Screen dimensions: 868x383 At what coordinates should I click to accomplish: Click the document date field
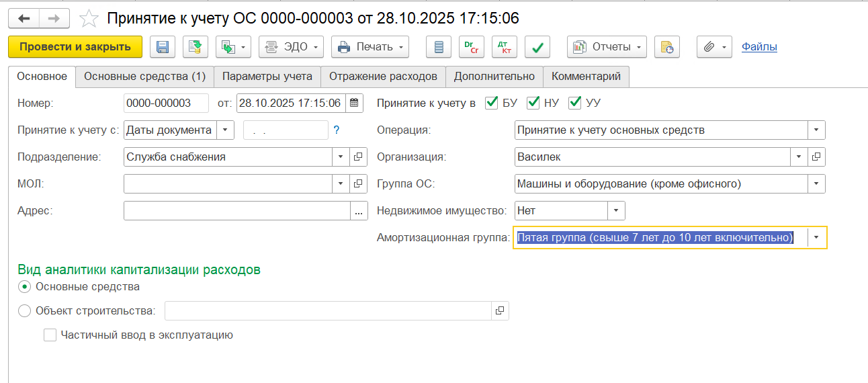[x=292, y=103]
